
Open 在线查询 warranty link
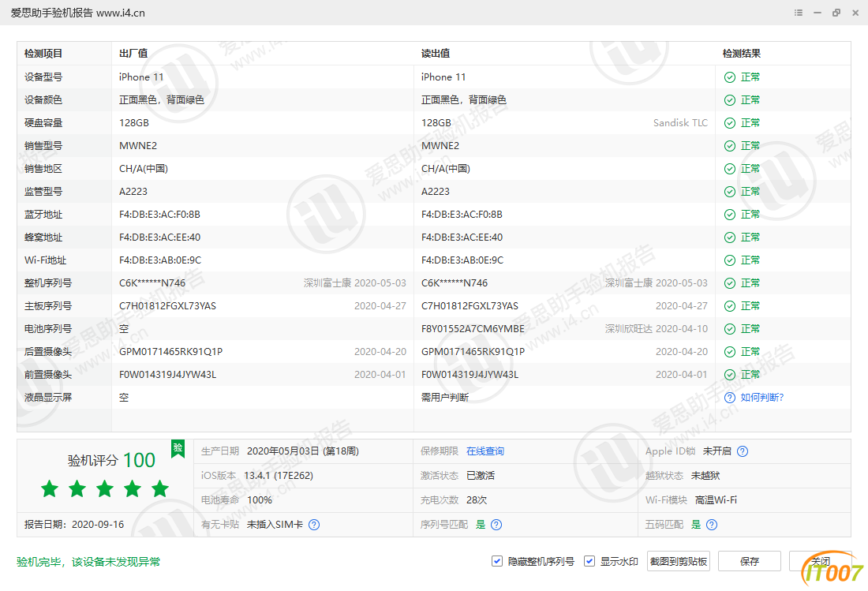(x=485, y=451)
